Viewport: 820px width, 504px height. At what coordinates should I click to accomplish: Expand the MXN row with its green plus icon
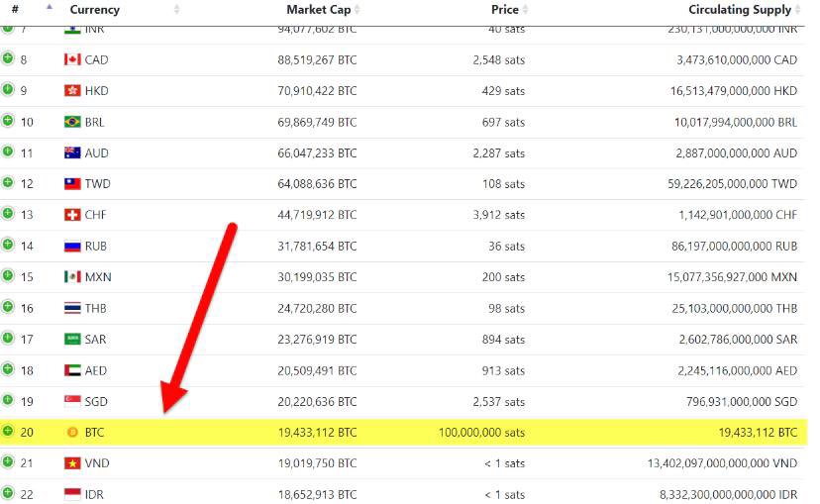pyautogui.click(x=7, y=275)
